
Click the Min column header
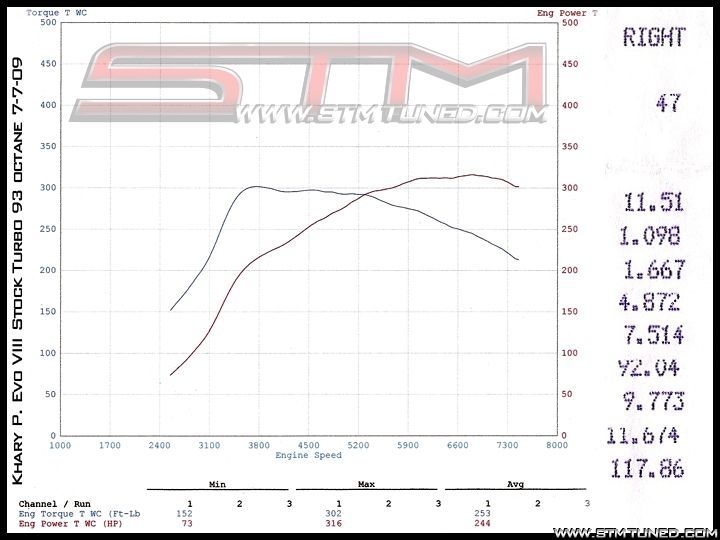click(x=217, y=484)
